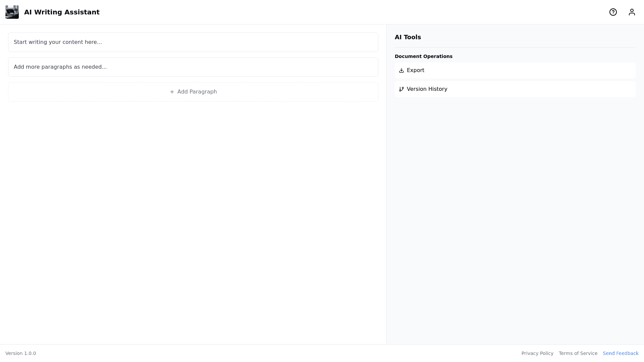This screenshot has width=644, height=362.
Task: Click the AI Writing Assistant logo image
Action: (x=12, y=12)
